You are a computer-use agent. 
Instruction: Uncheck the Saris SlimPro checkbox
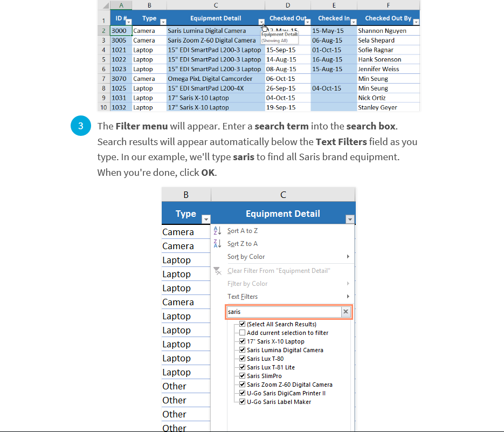tap(243, 376)
